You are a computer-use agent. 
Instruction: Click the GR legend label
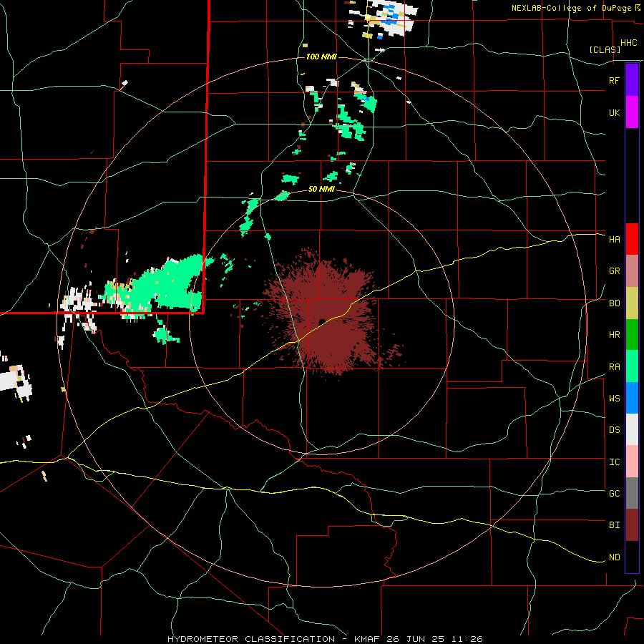pos(614,271)
